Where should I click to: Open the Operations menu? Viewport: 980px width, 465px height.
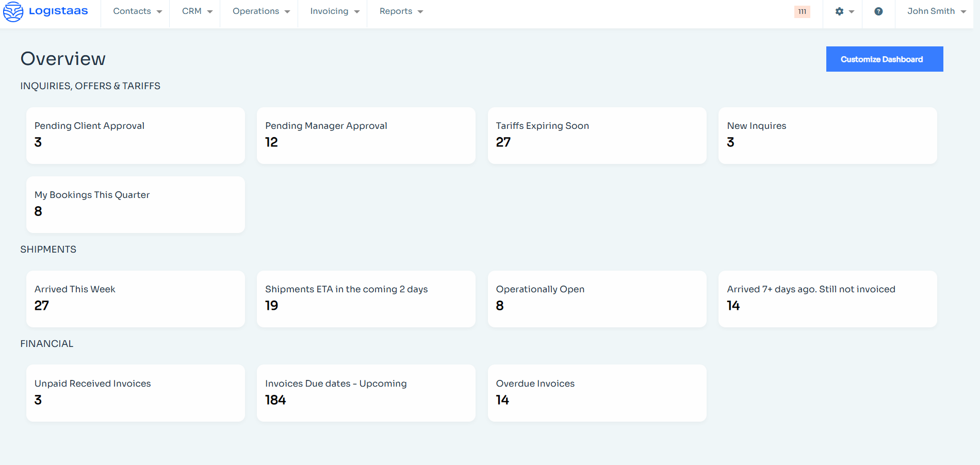tap(261, 11)
